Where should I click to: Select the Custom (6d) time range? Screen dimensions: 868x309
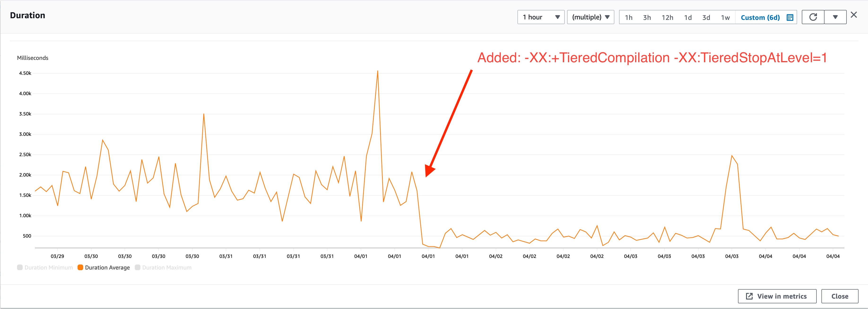click(760, 17)
